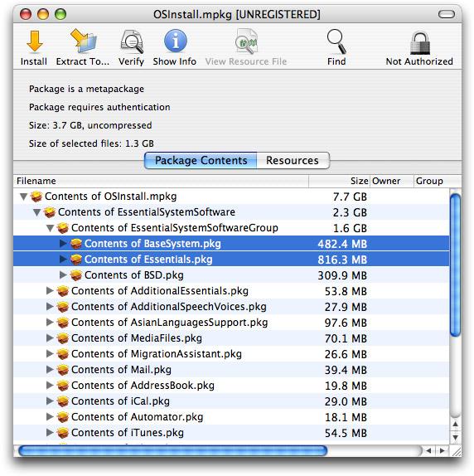This screenshot has width=474, height=476.
Task: Click the Install arrow icon
Action: point(34,41)
